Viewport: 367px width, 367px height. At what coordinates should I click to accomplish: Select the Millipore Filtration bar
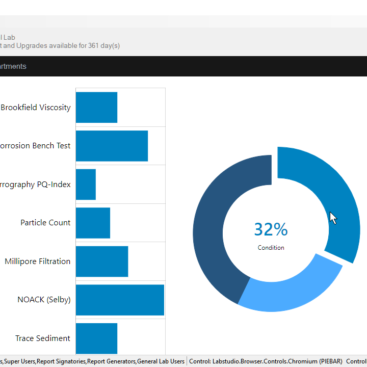[x=102, y=261]
